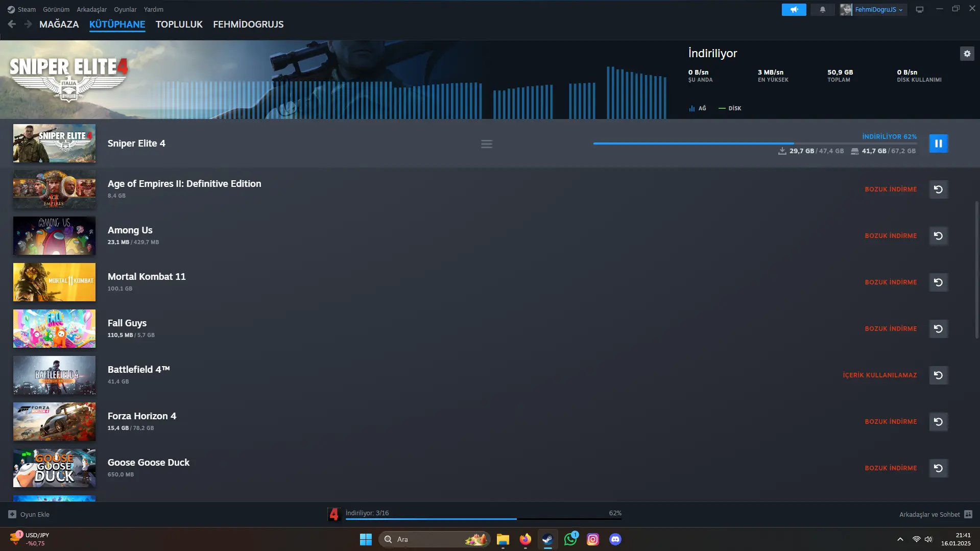
Task: Retry Battlefield 4 download
Action: 938,375
